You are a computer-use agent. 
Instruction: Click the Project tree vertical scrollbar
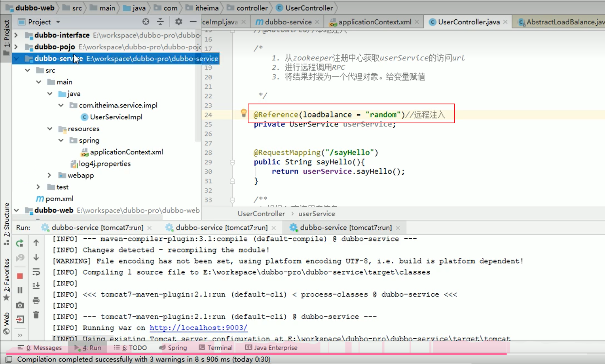tap(199, 85)
